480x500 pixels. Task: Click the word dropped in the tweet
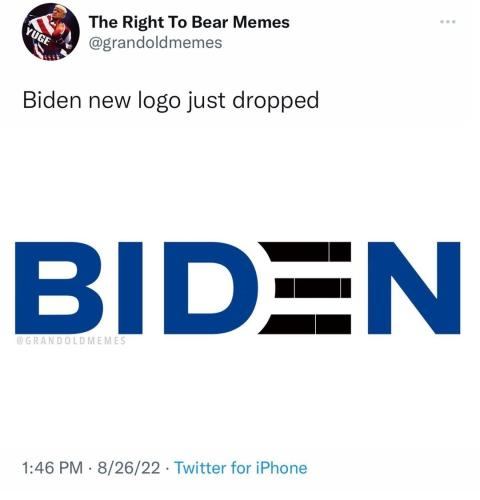276,101
